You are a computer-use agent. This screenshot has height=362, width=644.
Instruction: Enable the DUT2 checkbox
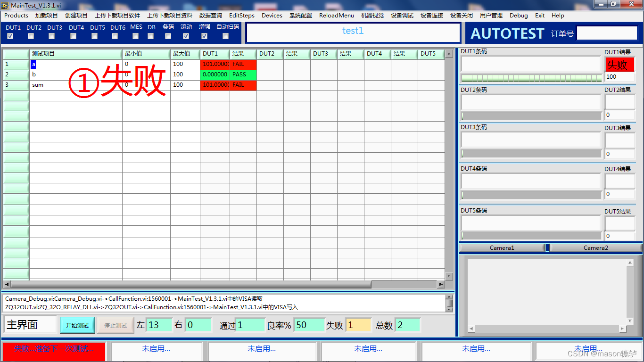coord(31,36)
